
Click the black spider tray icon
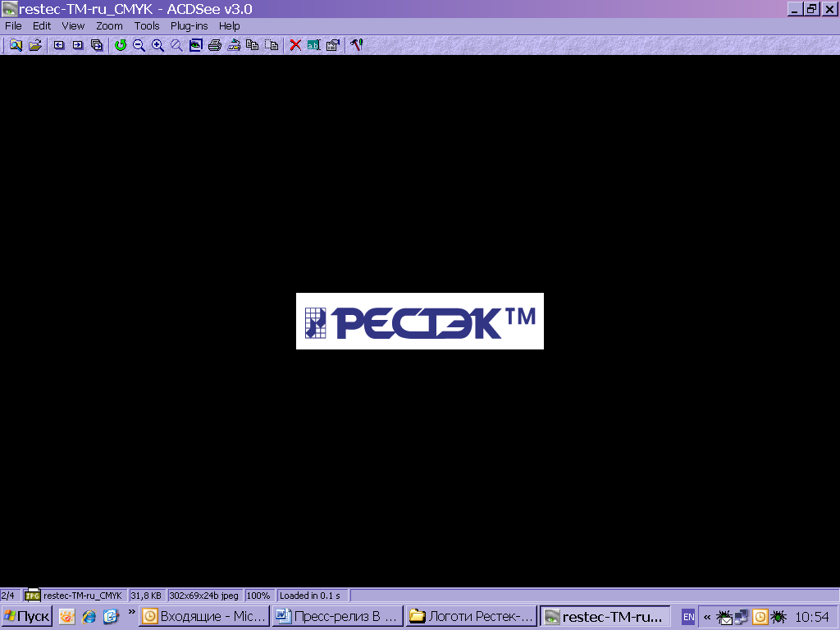pyautogui.click(x=778, y=617)
